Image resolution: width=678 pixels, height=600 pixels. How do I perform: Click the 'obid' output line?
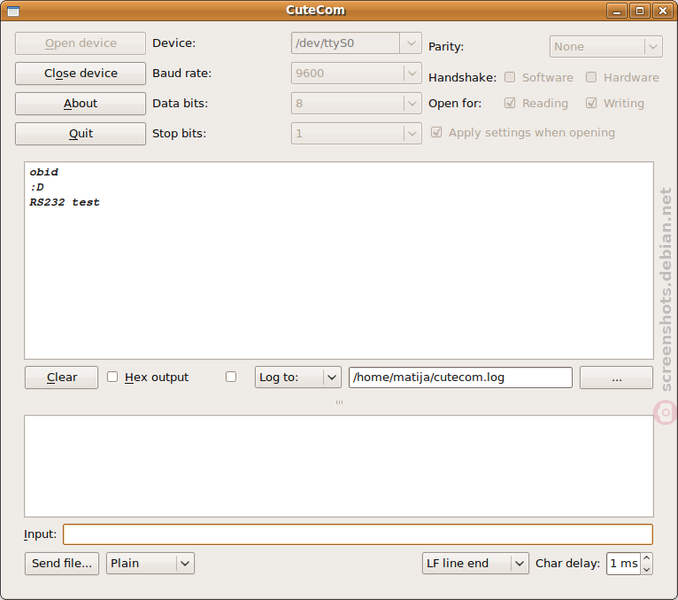point(44,172)
